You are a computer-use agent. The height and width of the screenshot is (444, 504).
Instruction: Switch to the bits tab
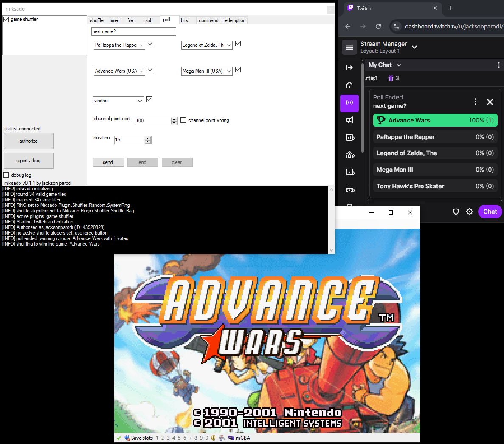point(185,20)
